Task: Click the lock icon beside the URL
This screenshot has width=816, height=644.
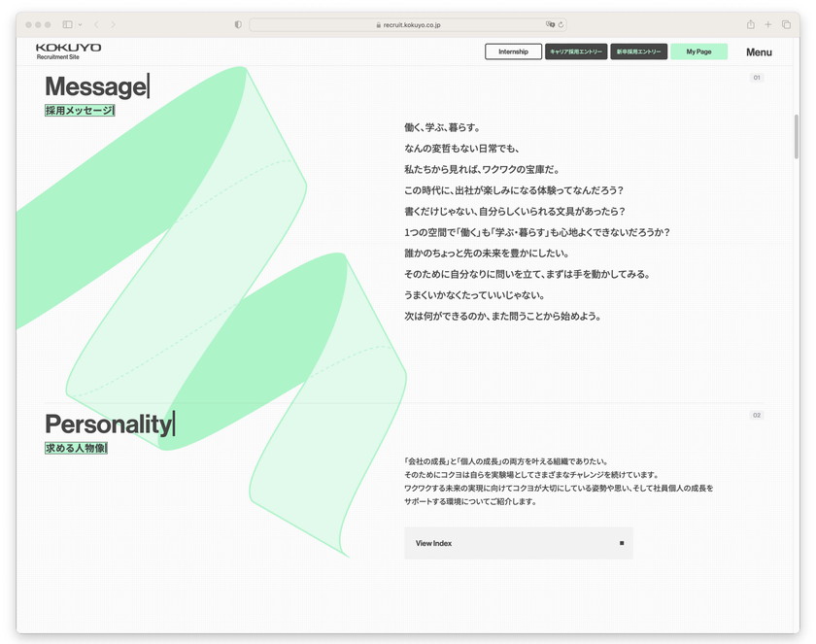Action: click(x=378, y=24)
